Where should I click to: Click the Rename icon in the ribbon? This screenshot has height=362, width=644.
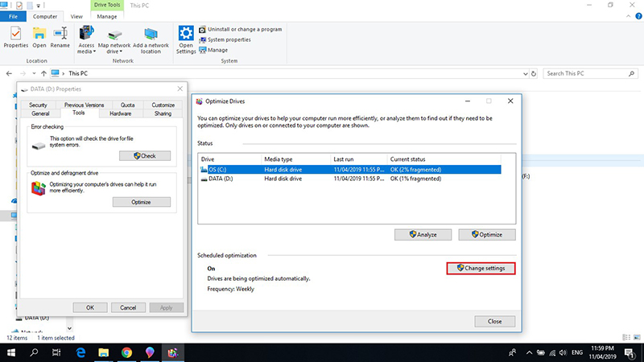coord(60,37)
